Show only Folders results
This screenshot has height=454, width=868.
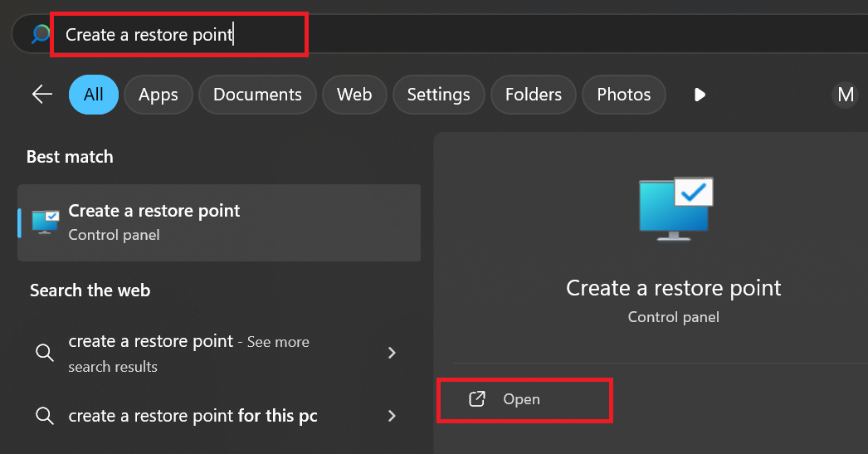pos(533,95)
